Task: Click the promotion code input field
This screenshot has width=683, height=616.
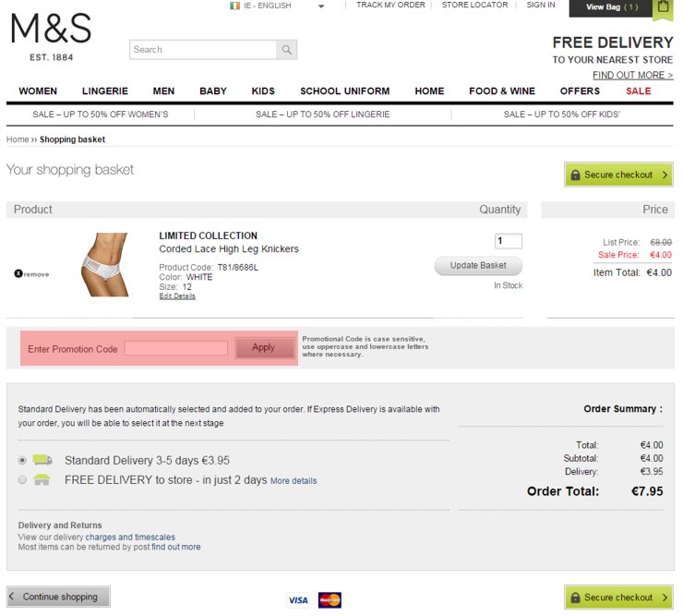Action: point(176,348)
